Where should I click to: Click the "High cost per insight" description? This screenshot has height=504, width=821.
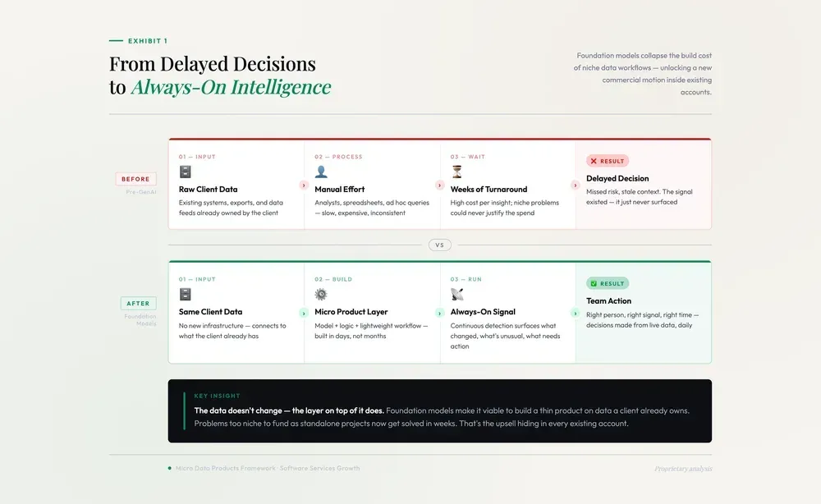[505, 208]
